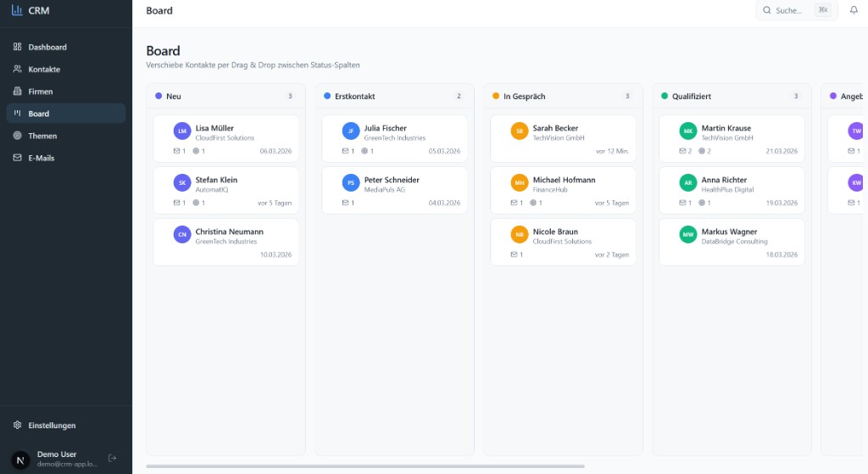Click the purple dot of the Neu column
Image resolution: width=868 pixels, height=474 pixels.
click(159, 97)
